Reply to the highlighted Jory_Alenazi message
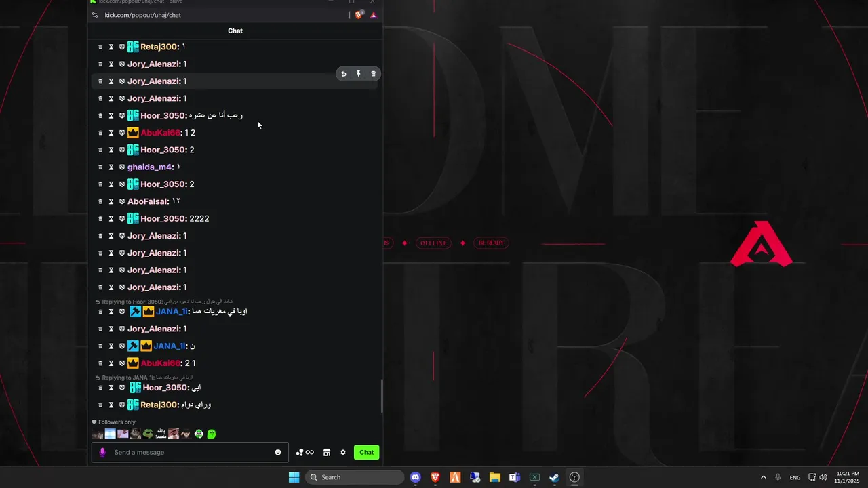The image size is (868, 488). (344, 74)
